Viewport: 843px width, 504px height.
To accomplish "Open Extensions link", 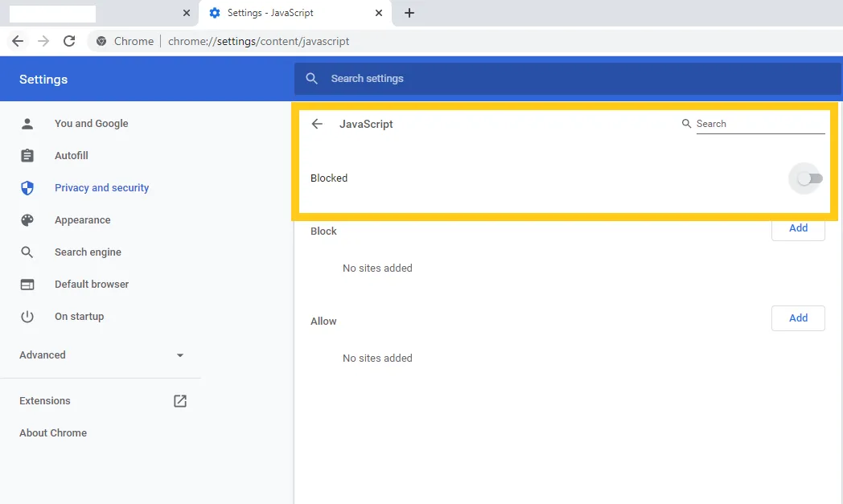I will (44, 401).
